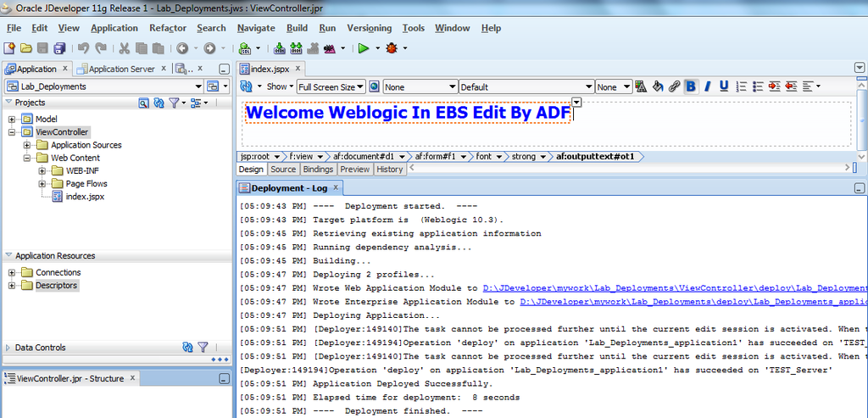Image resolution: width=868 pixels, height=418 pixels.
Task: Toggle Italic formatting button
Action: (707, 86)
